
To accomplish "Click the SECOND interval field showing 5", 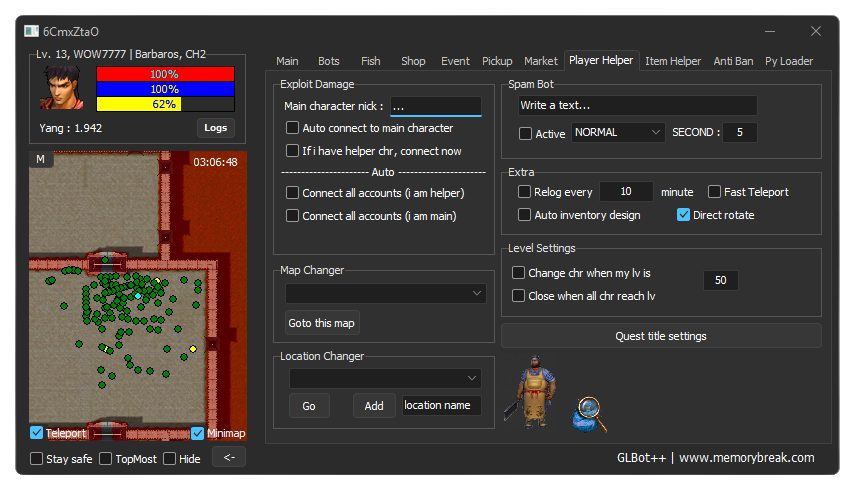I will coord(740,132).
